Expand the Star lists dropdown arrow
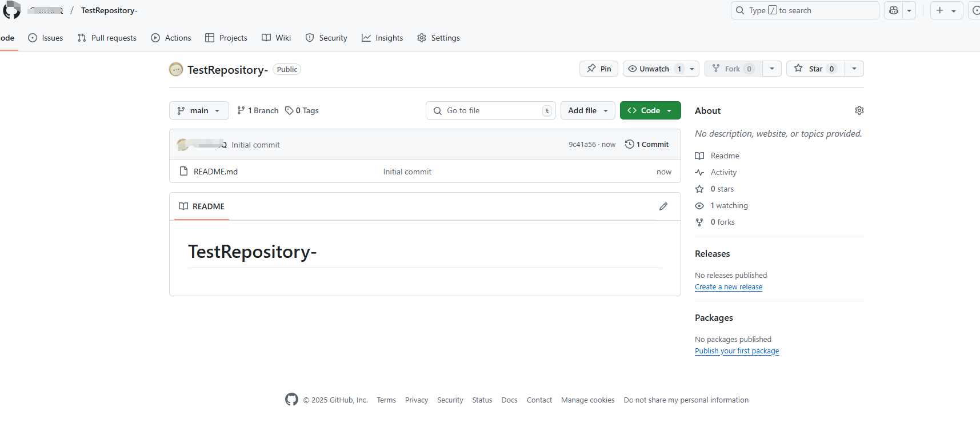980x442 pixels. (x=854, y=69)
